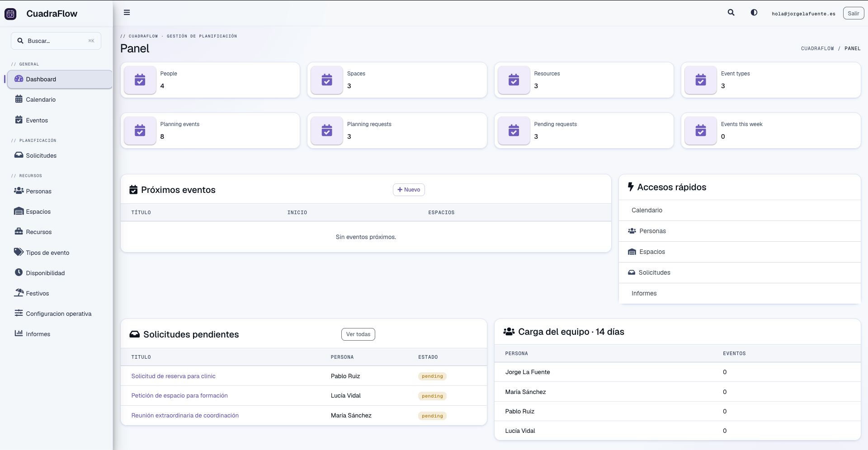Viewport: 868px width, 450px height.
Task: Click the Spaces card calendar icon
Action: pos(327,80)
